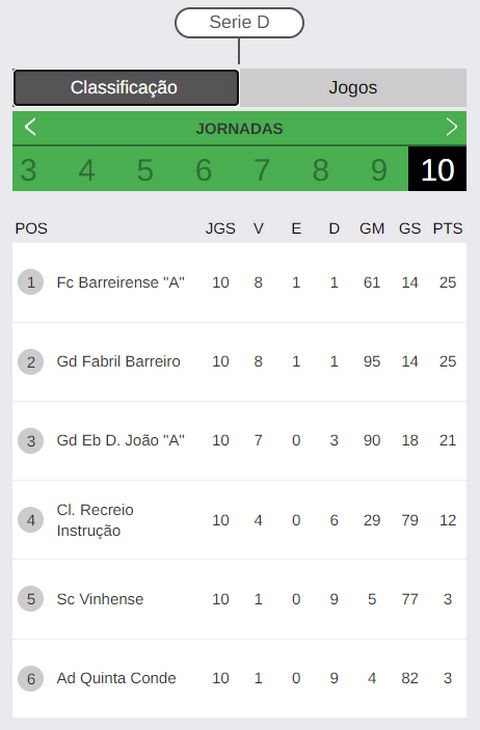Switch to the Jogos tab
Viewport: 480px width, 730px height.
click(353, 88)
